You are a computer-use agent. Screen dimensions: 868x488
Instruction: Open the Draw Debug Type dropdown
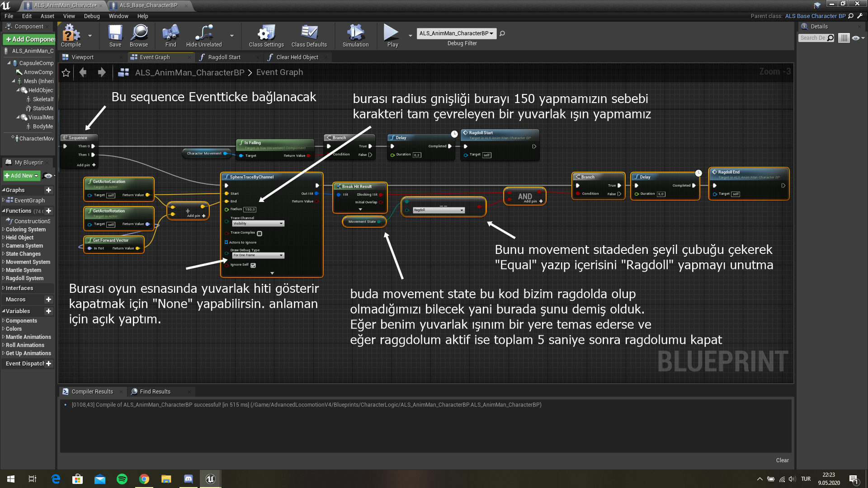258,255
